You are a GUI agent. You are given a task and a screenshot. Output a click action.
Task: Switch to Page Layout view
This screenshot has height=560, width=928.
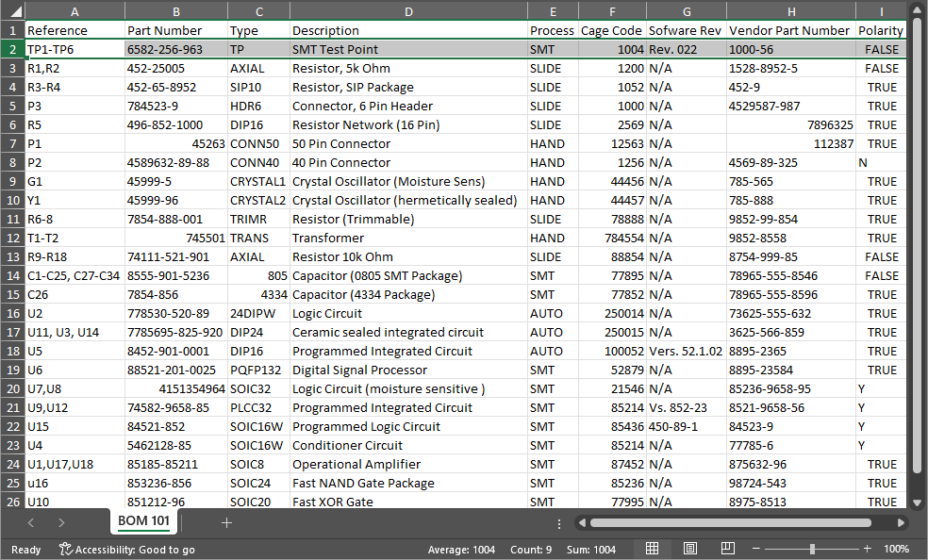coord(689,549)
